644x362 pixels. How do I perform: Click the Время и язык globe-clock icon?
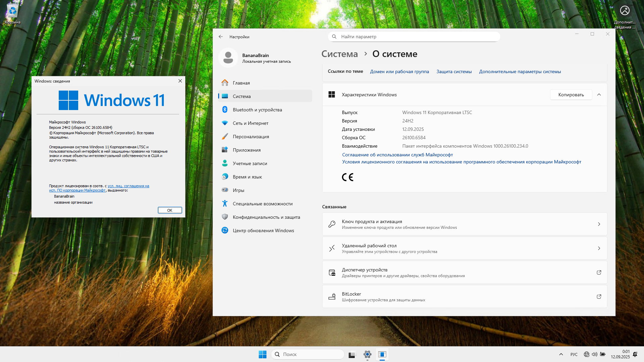(x=225, y=177)
